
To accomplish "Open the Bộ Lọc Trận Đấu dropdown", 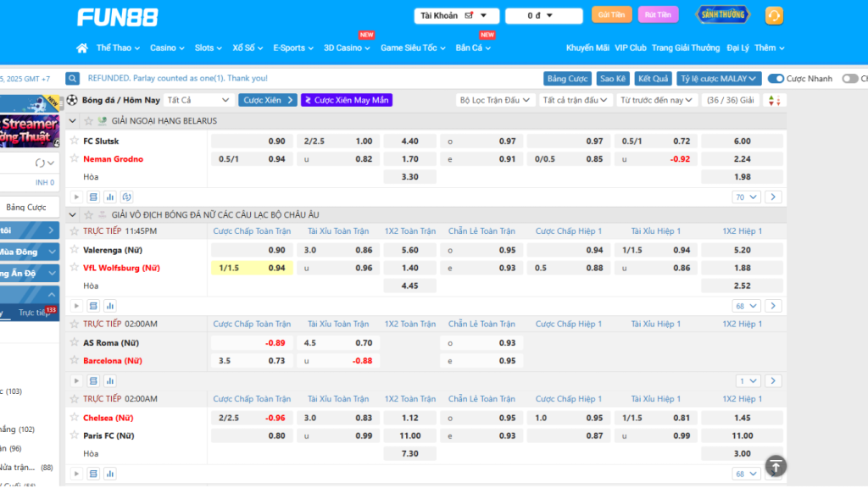I will [495, 100].
